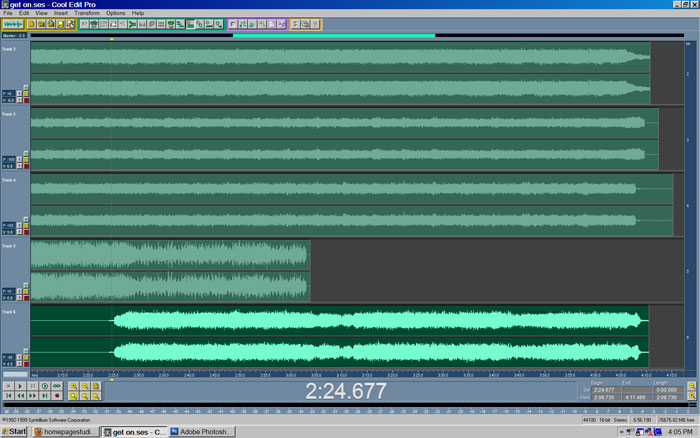Arm Track 5 for recording with red R
This screenshot has height=438, width=700.
coord(26,298)
